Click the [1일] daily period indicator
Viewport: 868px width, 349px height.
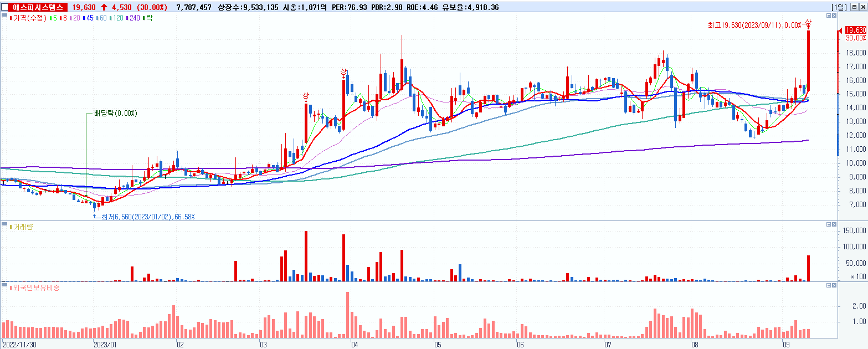coord(840,7)
